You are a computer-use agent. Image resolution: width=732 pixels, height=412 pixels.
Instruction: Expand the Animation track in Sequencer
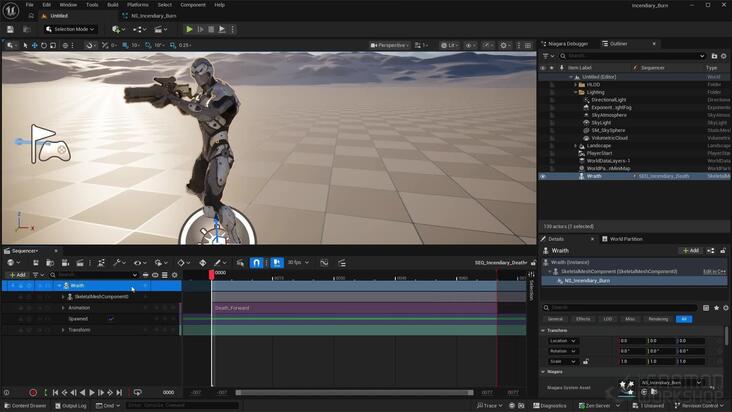click(63, 308)
